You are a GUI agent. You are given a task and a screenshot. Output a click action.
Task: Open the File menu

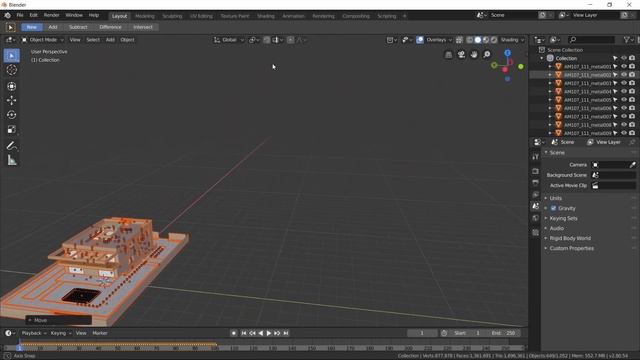(20, 15)
